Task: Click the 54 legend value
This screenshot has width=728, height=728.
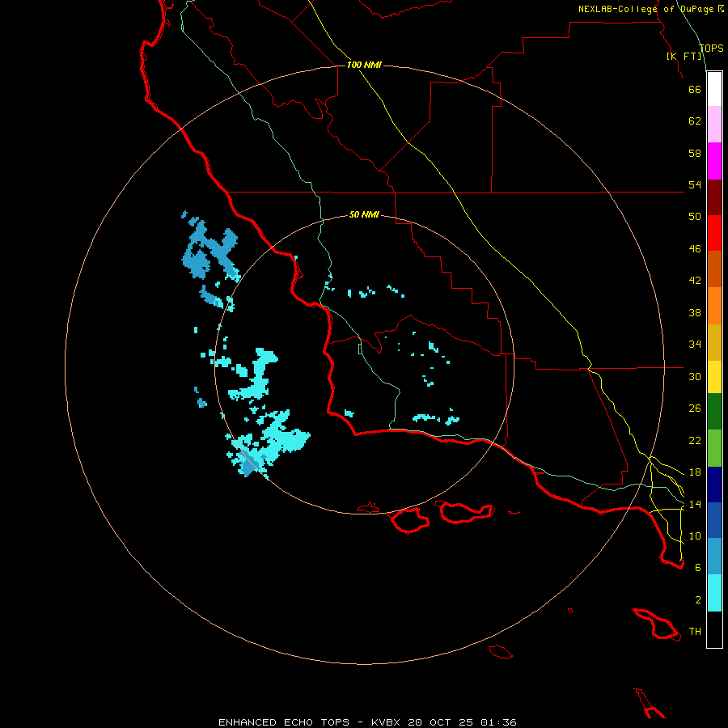Action: click(x=695, y=184)
